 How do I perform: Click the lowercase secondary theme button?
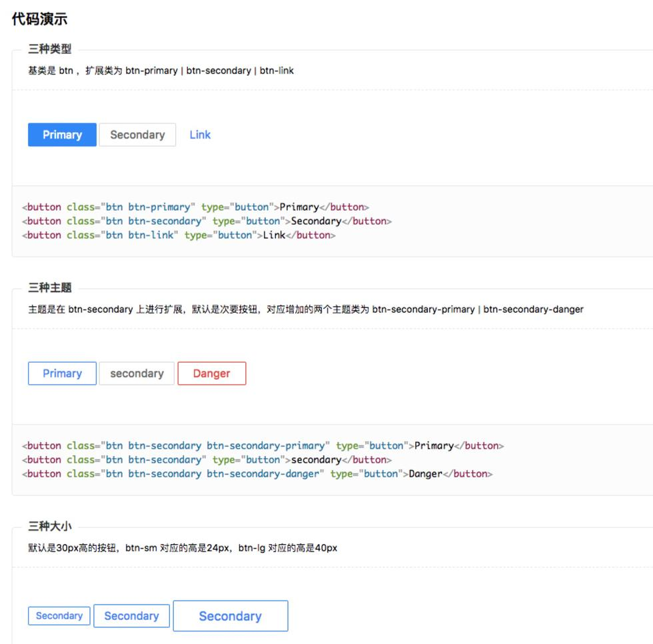click(137, 373)
